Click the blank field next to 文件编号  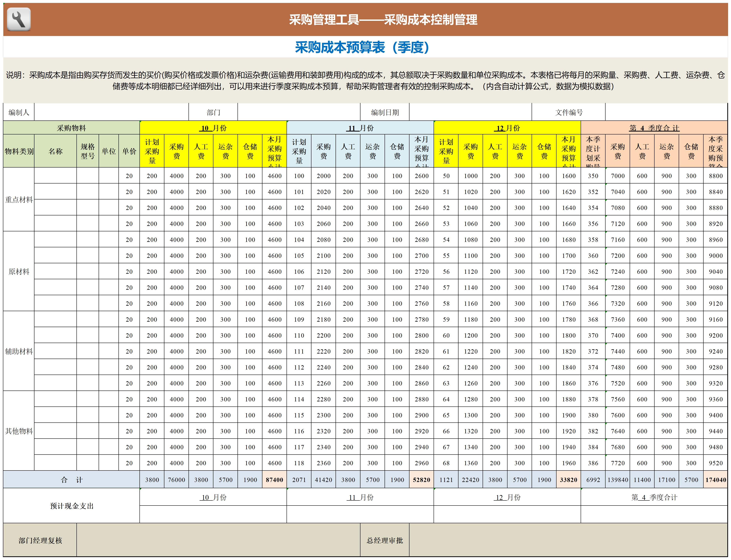[x=666, y=112]
